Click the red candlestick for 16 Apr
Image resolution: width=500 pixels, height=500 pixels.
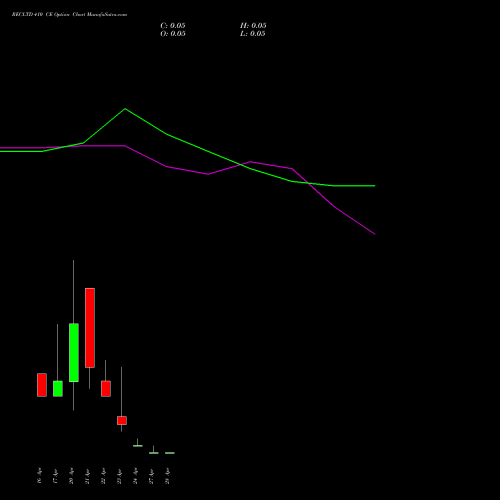pos(42,385)
